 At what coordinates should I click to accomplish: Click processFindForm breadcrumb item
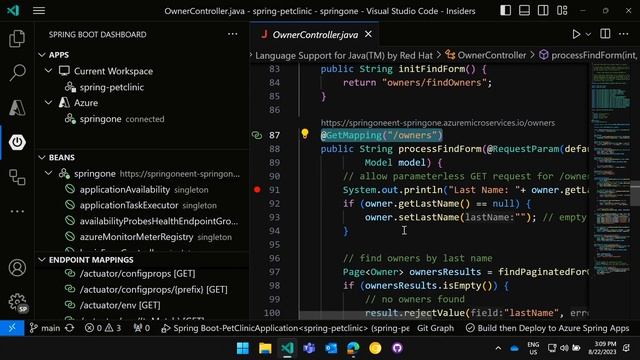point(588,55)
